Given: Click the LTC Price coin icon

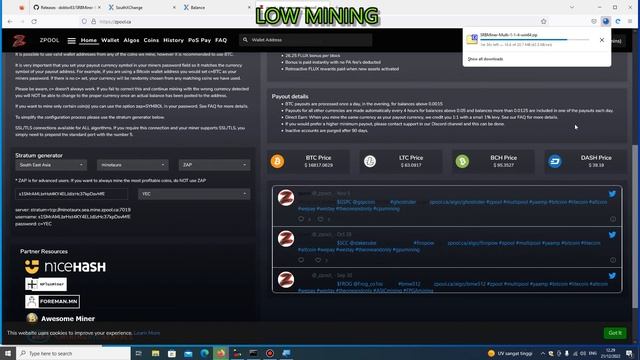Looking at the screenshot, I should [370, 161].
